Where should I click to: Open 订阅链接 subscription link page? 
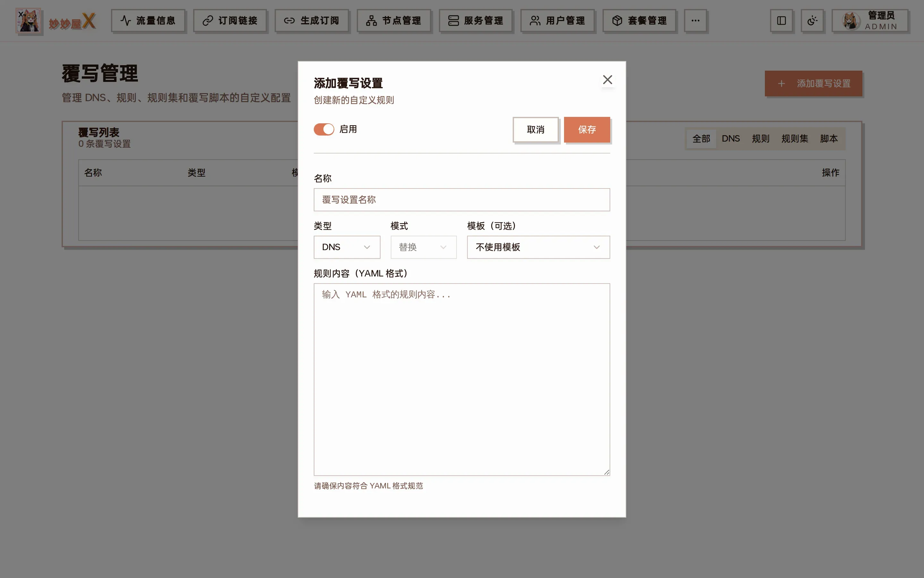tap(230, 21)
